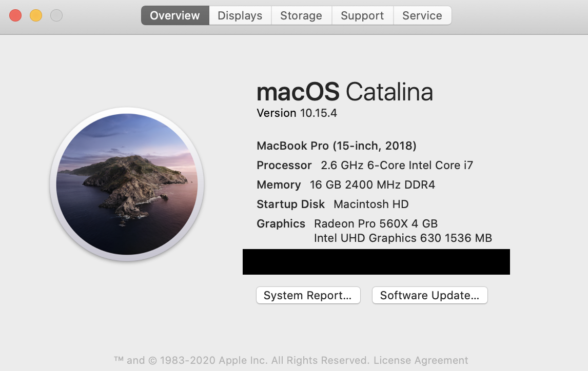Minimize window with the yellow button
The width and height of the screenshot is (588, 371).
pos(36,15)
